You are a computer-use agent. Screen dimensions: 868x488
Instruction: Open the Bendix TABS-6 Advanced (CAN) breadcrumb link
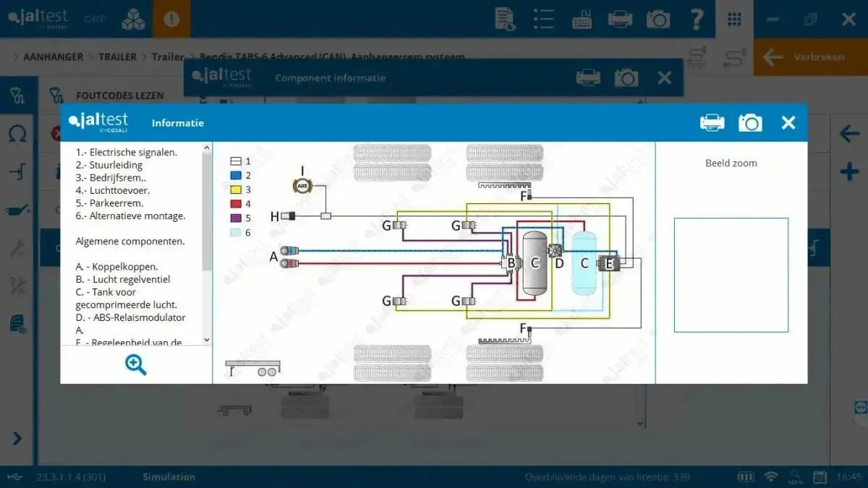pos(276,56)
